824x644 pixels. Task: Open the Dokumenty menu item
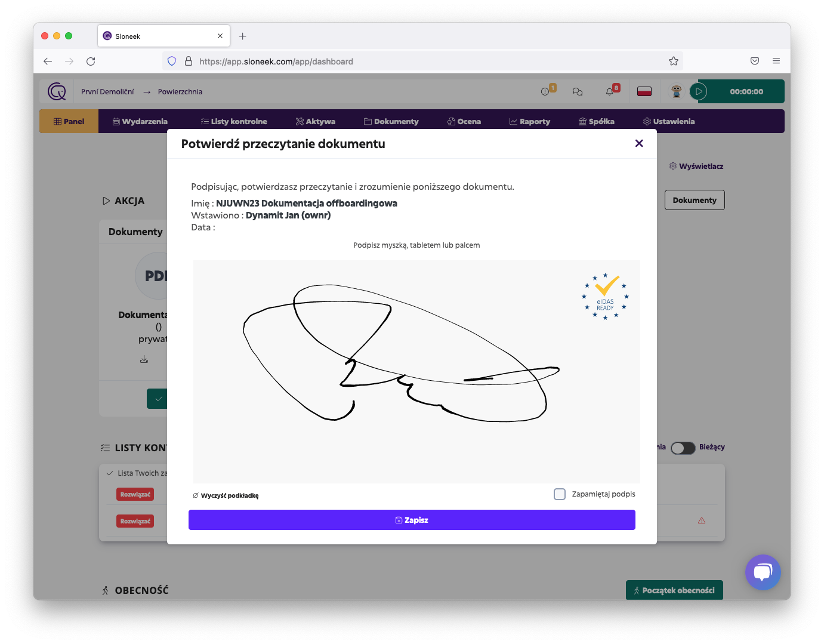coord(391,121)
